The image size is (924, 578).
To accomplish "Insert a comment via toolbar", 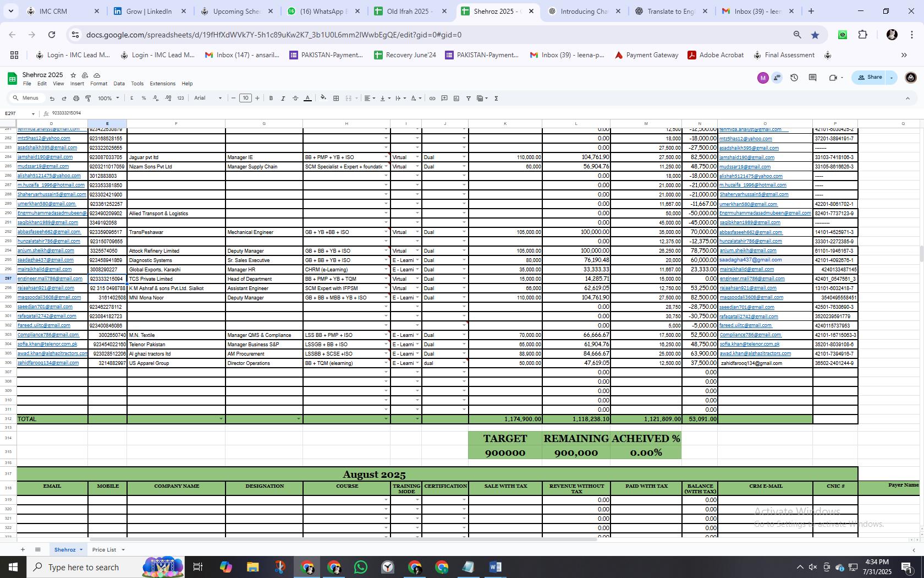I will [x=444, y=99].
